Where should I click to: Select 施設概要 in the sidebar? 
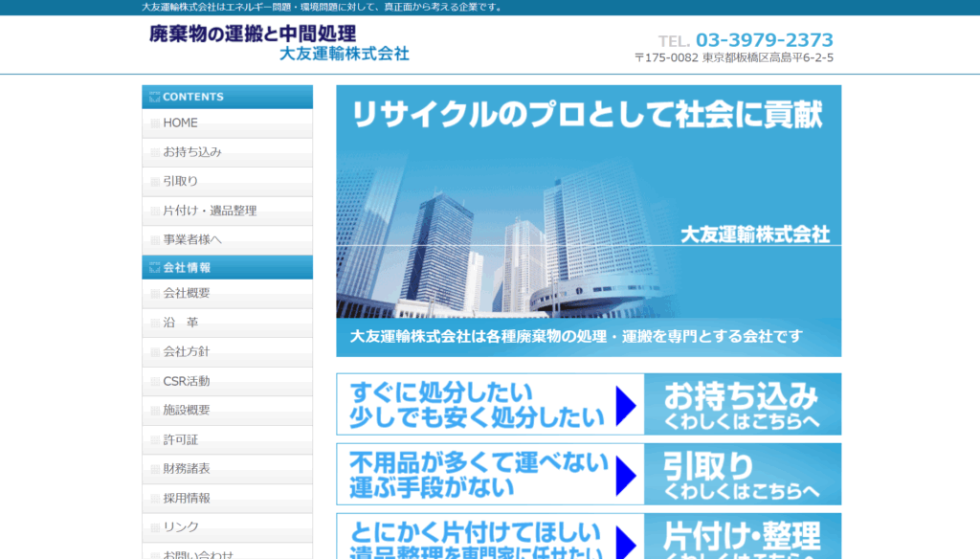pos(187,411)
